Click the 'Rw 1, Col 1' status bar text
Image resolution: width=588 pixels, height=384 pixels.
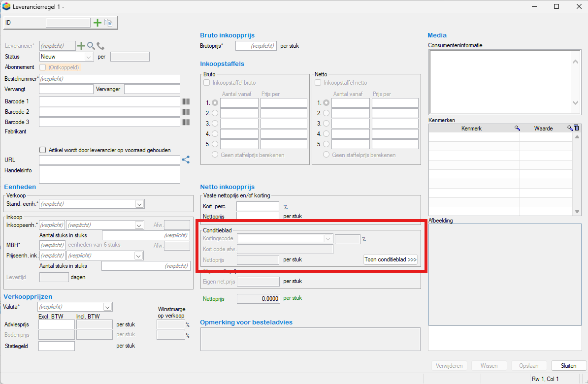[545, 379]
